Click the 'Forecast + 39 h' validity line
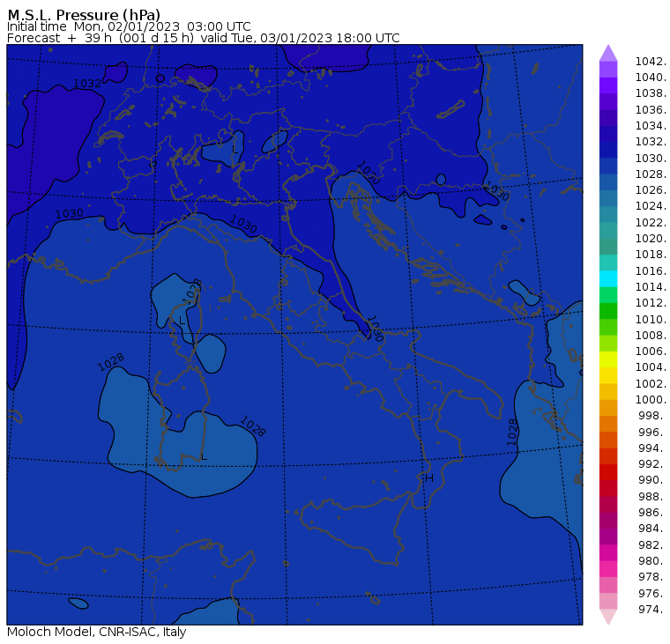The height and width of the screenshot is (644, 670). [x=203, y=38]
